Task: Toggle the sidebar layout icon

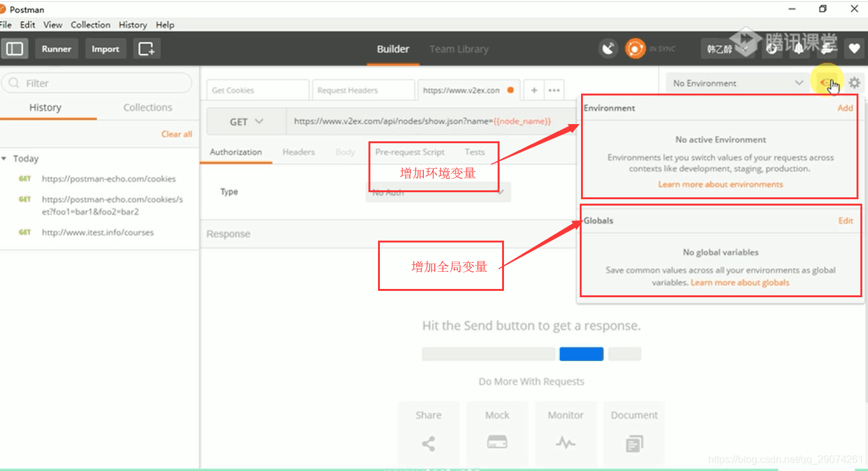Action: pyautogui.click(x=15, y=49)
